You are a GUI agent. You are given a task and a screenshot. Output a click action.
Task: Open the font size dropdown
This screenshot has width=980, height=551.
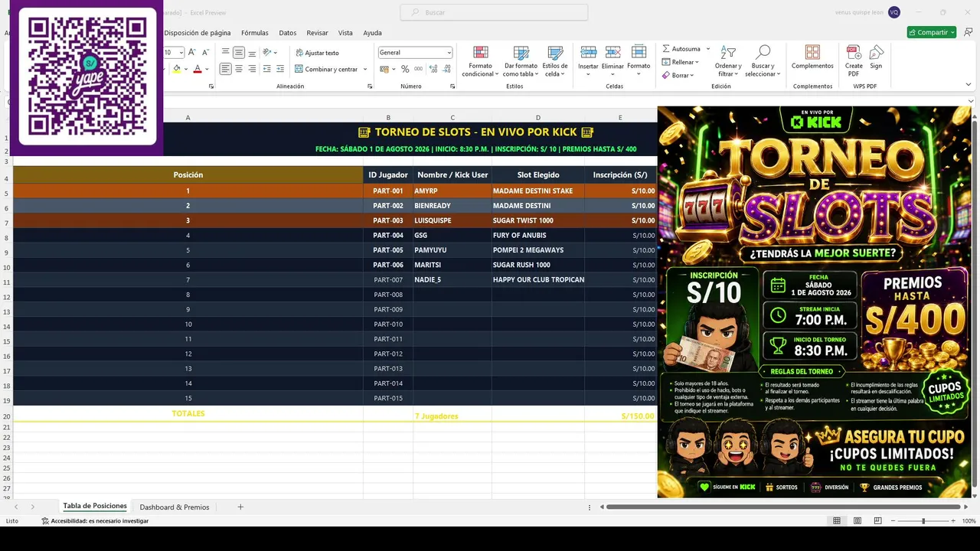pyautogui.click(x=181, y=53)
